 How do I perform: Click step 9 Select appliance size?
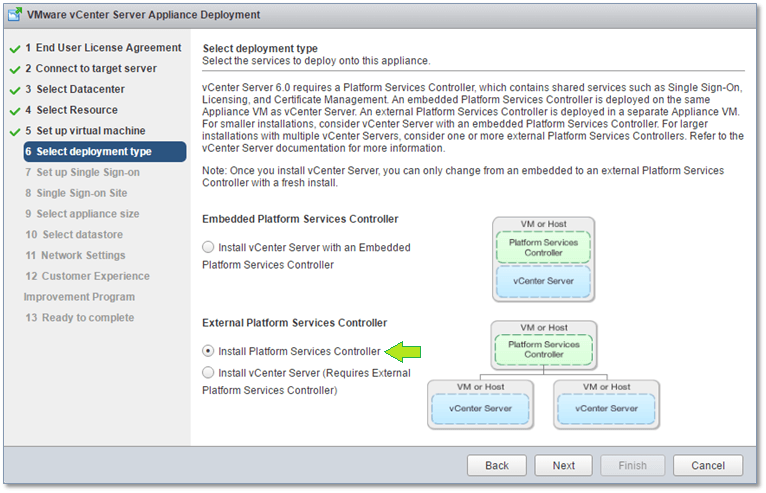coord(82,214)
